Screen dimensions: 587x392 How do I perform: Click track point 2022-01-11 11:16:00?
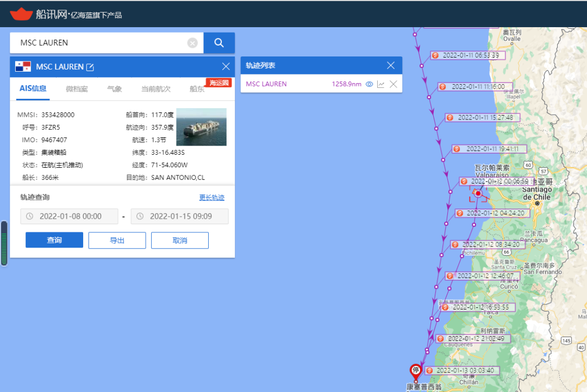point(476,87)
